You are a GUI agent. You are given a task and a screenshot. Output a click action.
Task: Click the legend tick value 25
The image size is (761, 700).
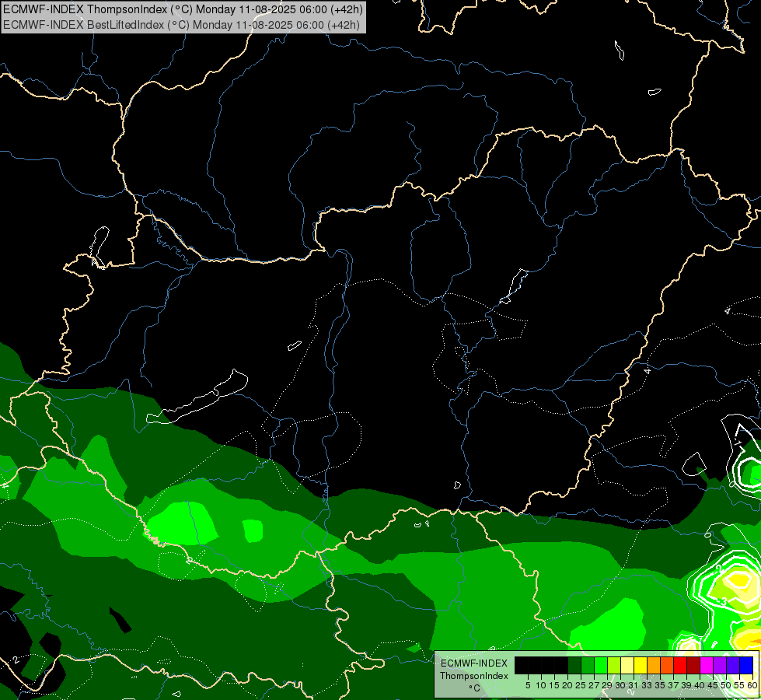tap(581, 685)
